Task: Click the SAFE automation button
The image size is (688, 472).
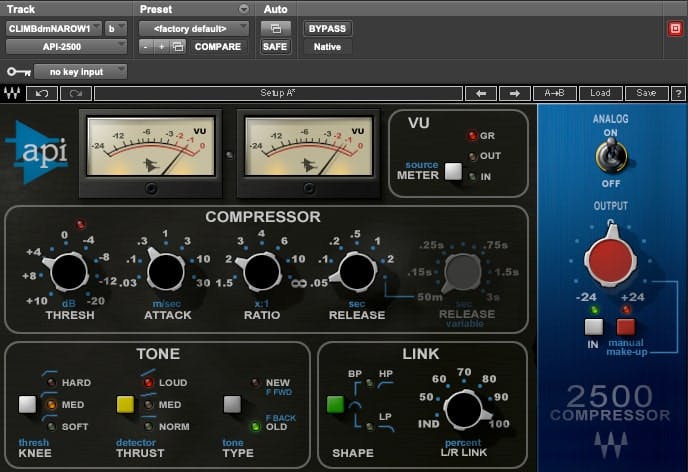Action: [275, 47]
